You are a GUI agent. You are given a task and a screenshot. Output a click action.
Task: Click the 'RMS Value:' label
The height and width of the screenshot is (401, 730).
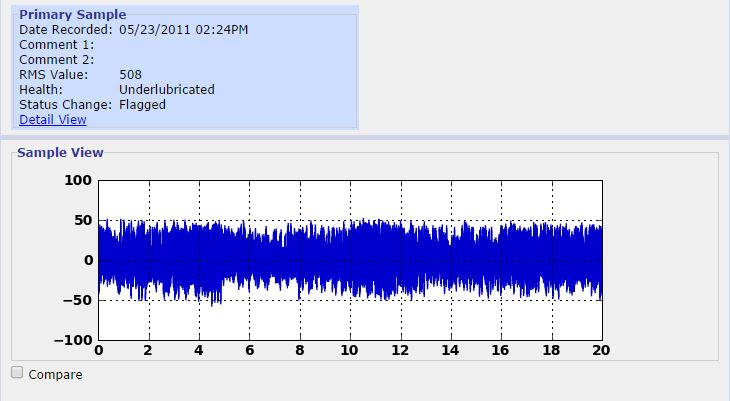click(x=54, y=75)
